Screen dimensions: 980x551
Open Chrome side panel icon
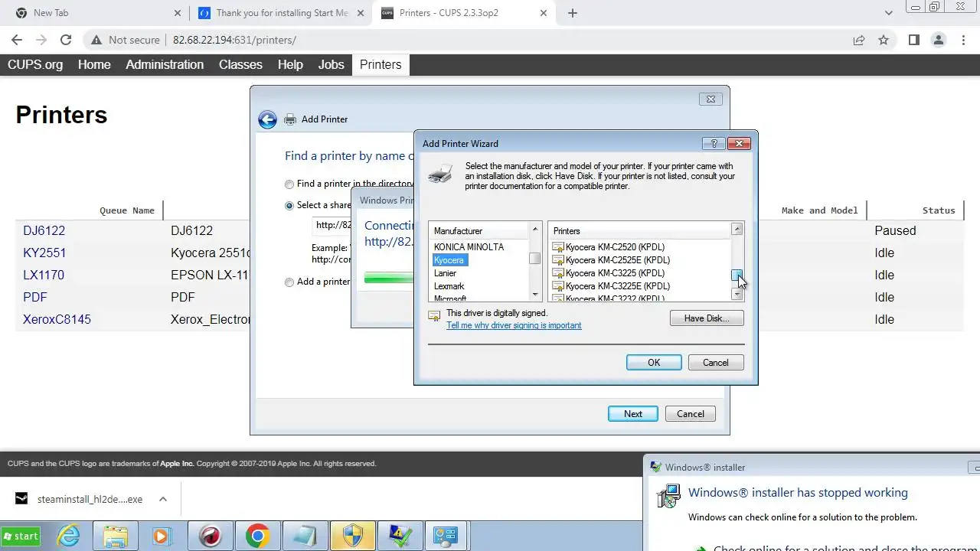pos(913,40)
